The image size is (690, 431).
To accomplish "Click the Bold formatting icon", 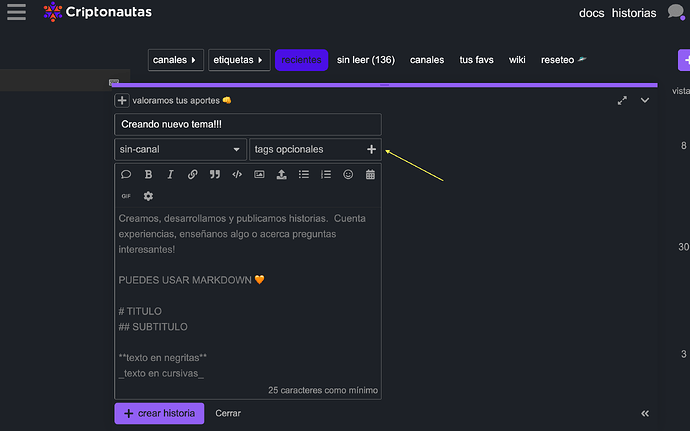I will click(148, 174).
